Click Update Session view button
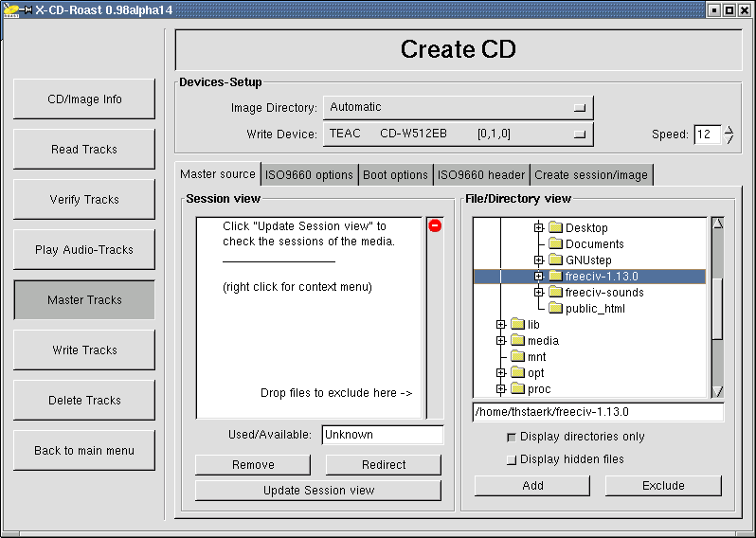 [x=318, y=491]
